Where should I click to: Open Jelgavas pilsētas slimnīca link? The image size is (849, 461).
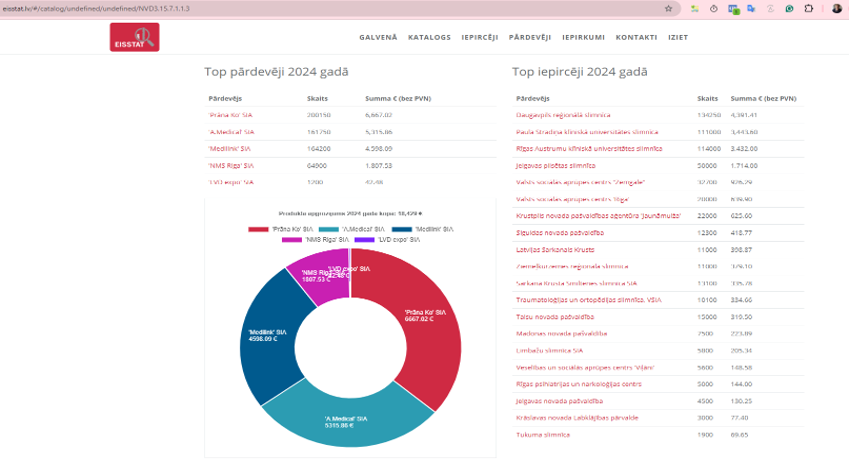coord(556,165)
